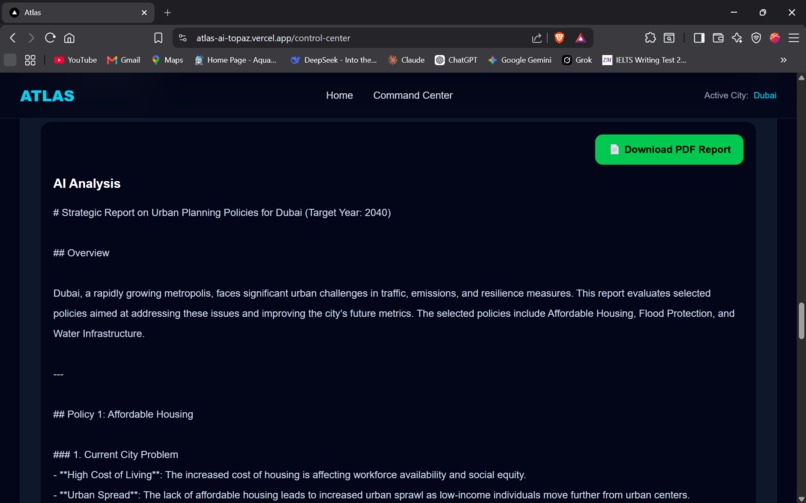Image resolution: width=806 pixels, height=503 pixels.
Task: Click the '### 1. Current City Problem' line
Action: pyautogui.click(x=116, y=455)
